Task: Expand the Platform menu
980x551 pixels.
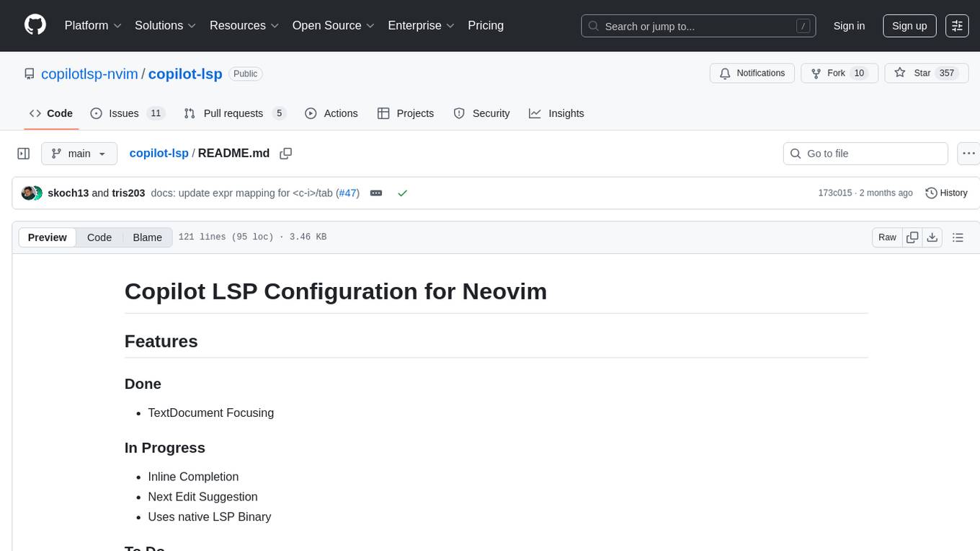Action: tap(93, 25)
